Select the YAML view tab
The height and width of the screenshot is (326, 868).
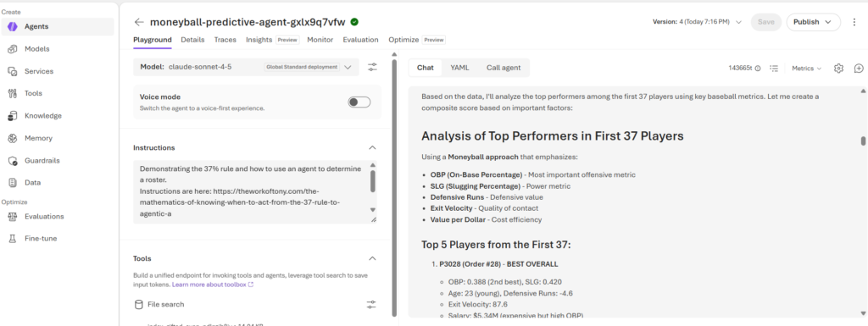459,68
